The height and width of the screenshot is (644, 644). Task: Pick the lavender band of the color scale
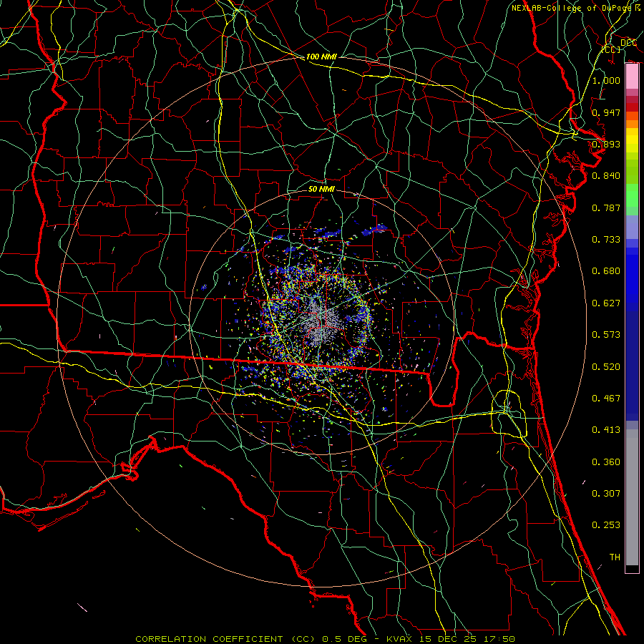pyautogui.click(x=632, y=227)
